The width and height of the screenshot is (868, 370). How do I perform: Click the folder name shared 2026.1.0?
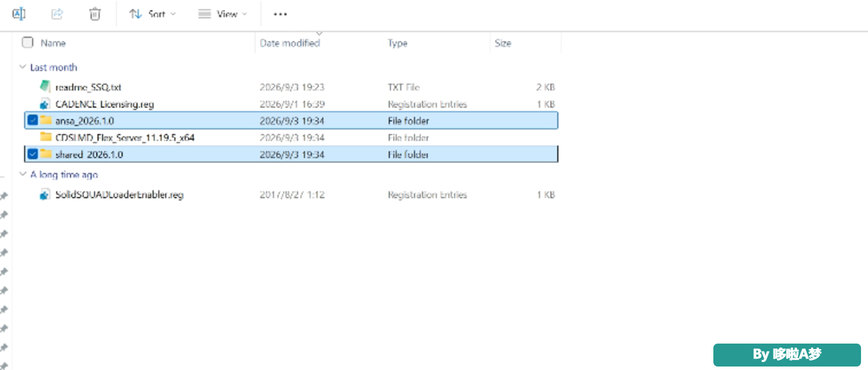click(89, 155)
